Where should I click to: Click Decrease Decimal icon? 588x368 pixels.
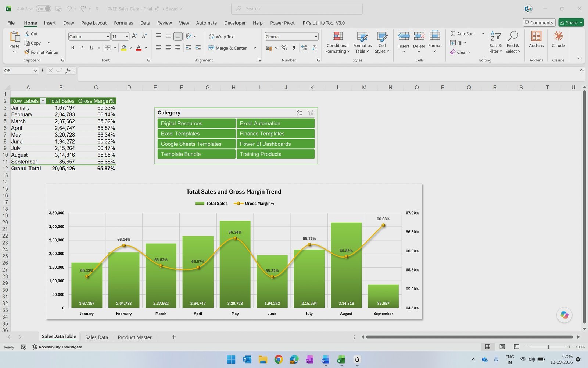click(x=313, y=48)
